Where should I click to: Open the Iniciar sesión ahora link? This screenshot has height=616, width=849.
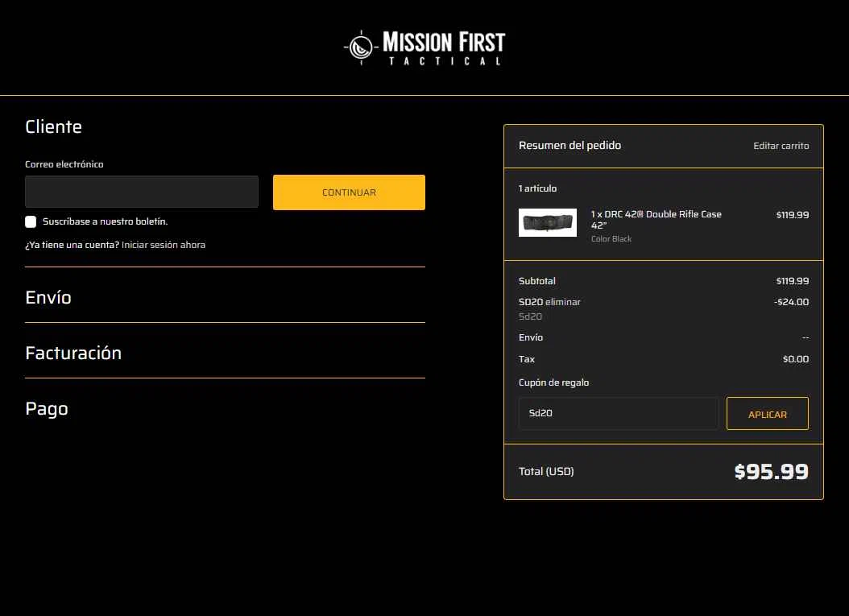[x=164, y=245]
